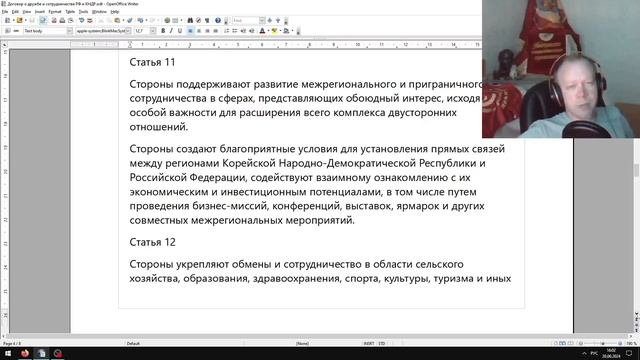Open the Font Size dropdown
Screen dimensions: 640x360
point(153,31)
